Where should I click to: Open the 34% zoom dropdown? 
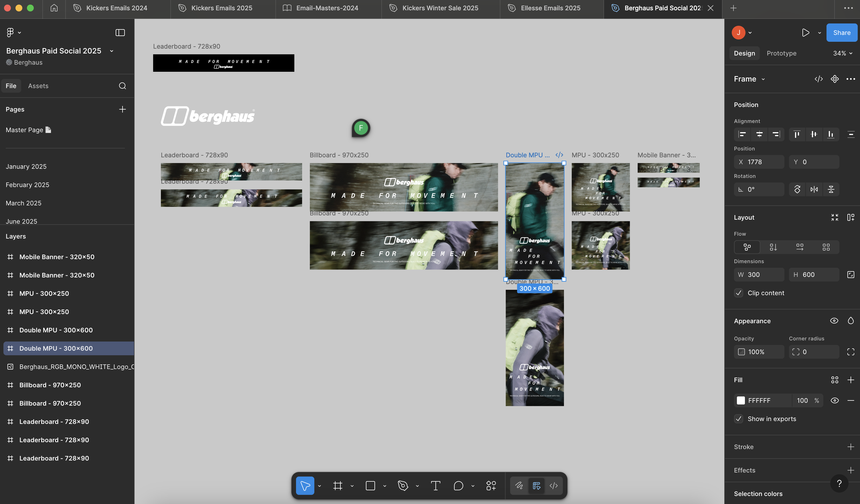[x=842, y=53]
